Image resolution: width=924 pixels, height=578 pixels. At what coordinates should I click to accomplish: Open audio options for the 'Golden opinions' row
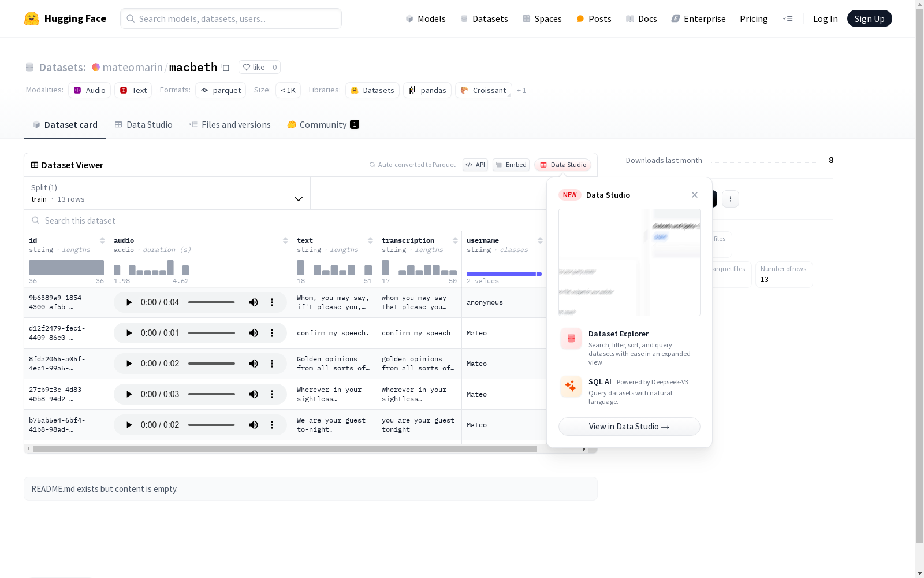click(x=272, y=364)
